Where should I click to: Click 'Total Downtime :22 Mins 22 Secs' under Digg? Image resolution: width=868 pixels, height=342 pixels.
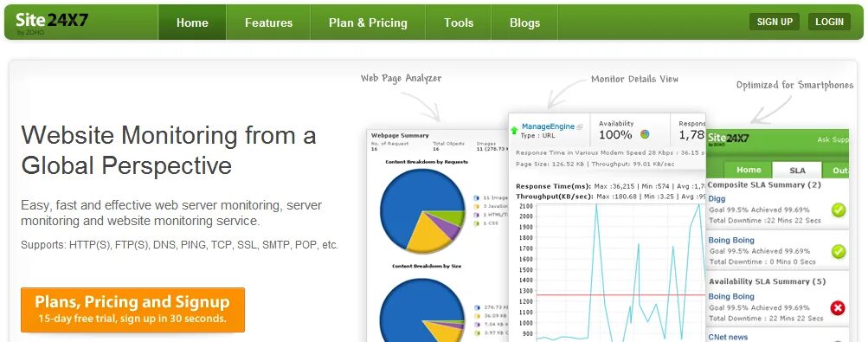(766, 220)
